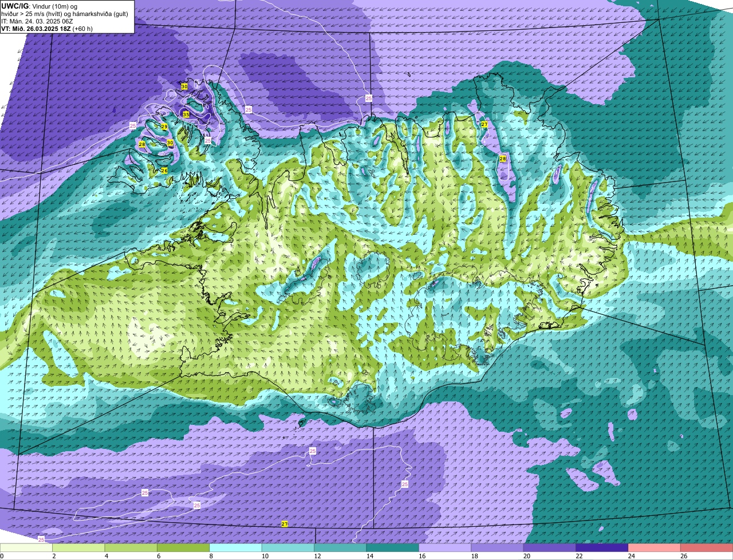Click the 22–24 m/s dark indigo swatch
Screen dimensions: 733x560
tap(602, 547)
